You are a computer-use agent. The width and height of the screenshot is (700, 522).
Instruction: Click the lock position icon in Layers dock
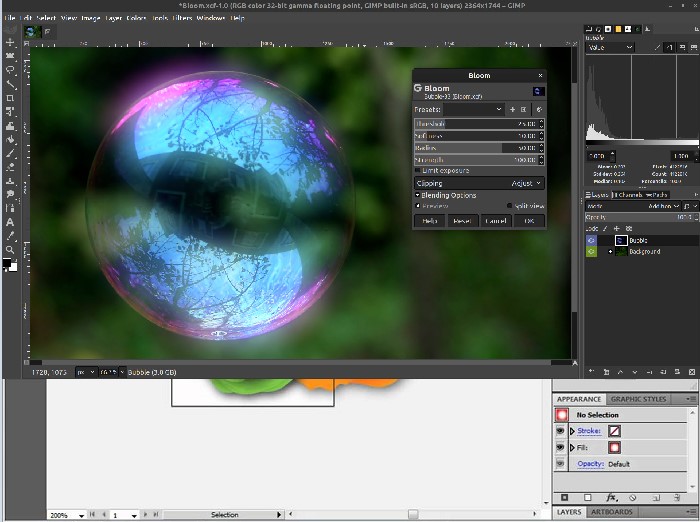pos(617,228)
